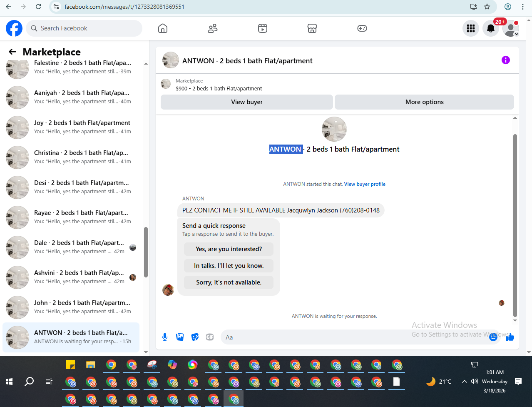
Task: Click the conversation list scrollbar
Action: [x=146, y=252]
